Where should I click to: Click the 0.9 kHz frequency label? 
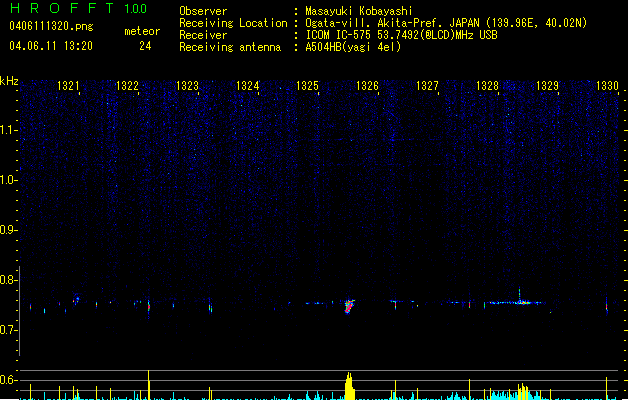(x=8, y=230)
